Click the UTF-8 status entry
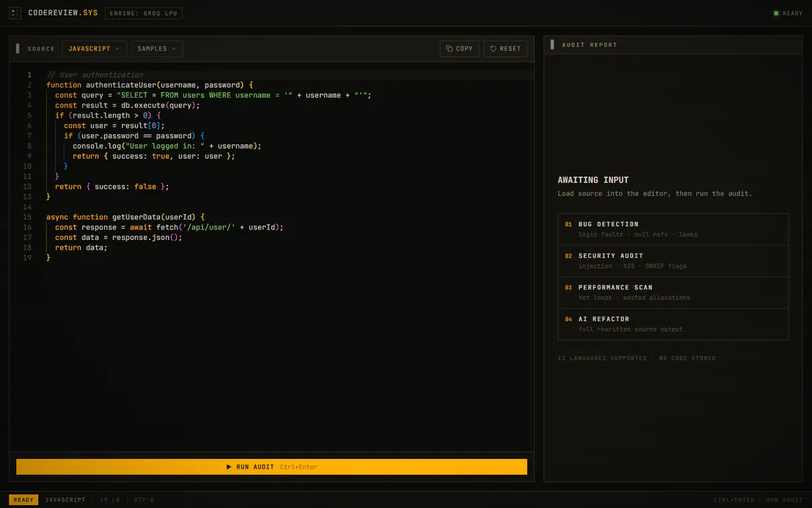This screenshot has width=812, height=508. (144, 500)
